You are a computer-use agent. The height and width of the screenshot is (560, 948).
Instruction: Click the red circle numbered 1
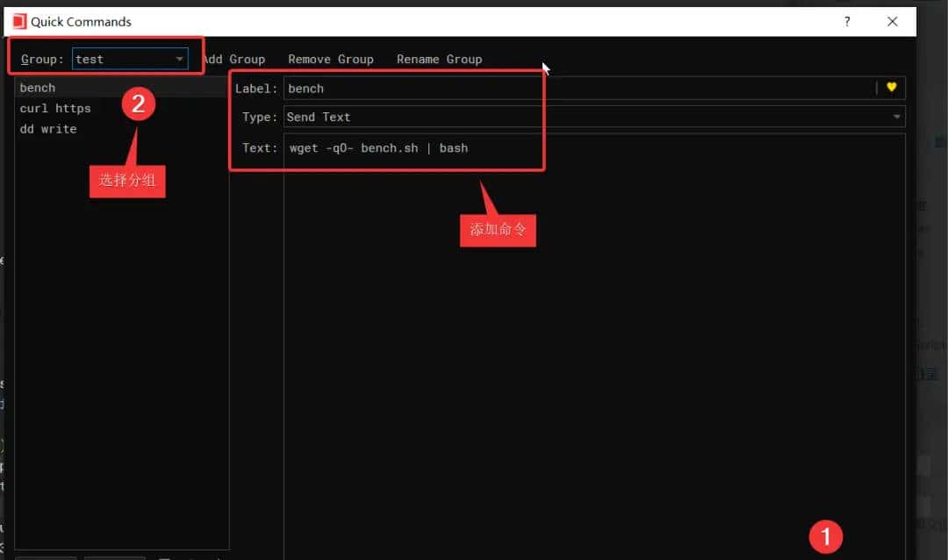pos(825,535)
